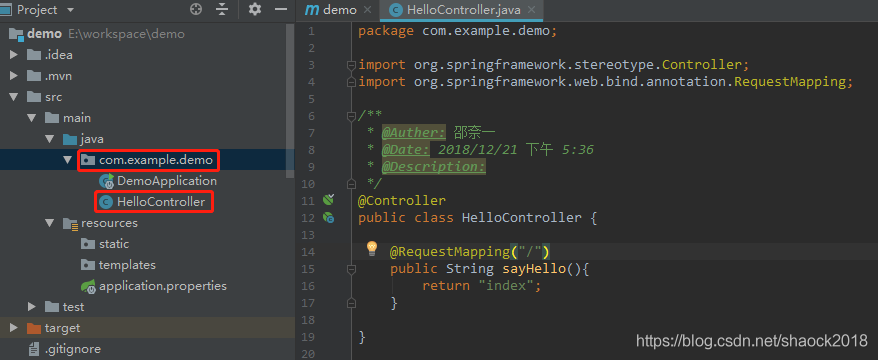This screenshot has width=878, height=360.
Task: Click the lightbulb intention icon on line 14
Action: click(x=372, y=248)
